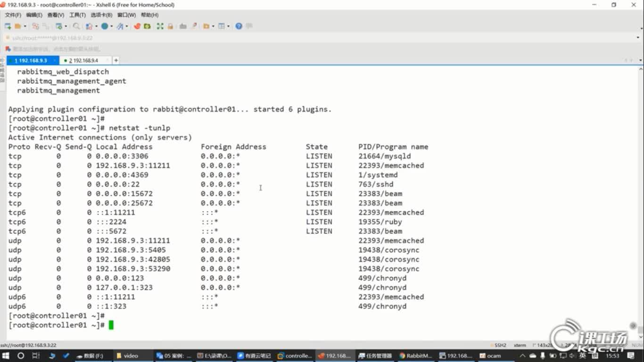Viewport: 644px width, 362px height.
Task: Add a new session tab with plus button
Action: click(116, 60)
